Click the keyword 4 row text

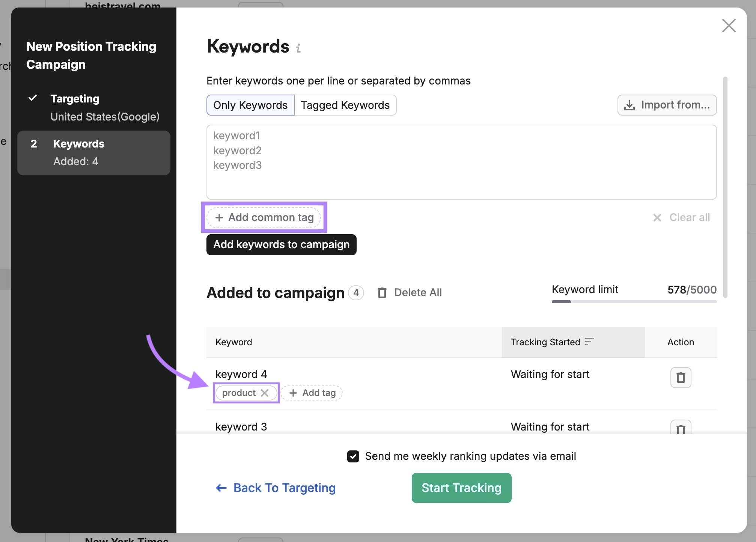click(241, 374)
